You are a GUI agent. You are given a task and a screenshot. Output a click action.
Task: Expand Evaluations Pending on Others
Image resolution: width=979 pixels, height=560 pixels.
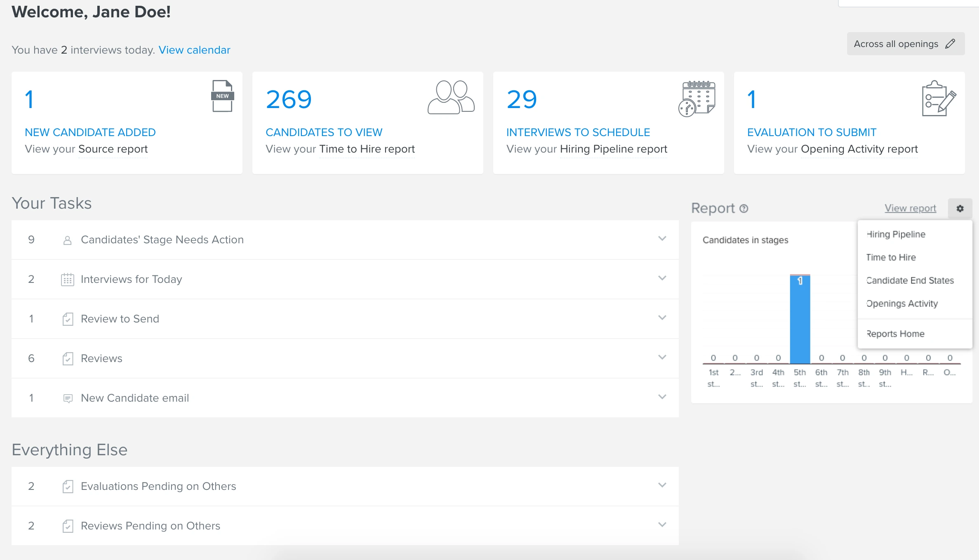[662, 485]
